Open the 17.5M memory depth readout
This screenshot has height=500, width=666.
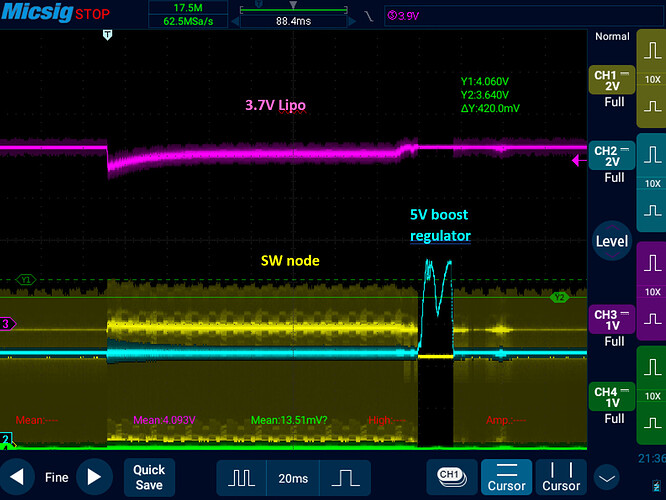188,8
